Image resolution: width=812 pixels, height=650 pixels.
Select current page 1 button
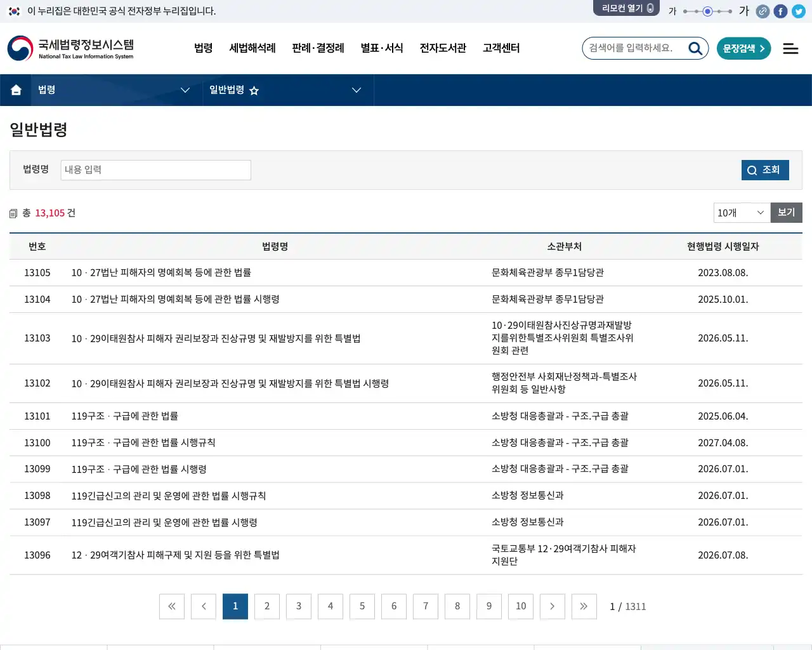235,606
